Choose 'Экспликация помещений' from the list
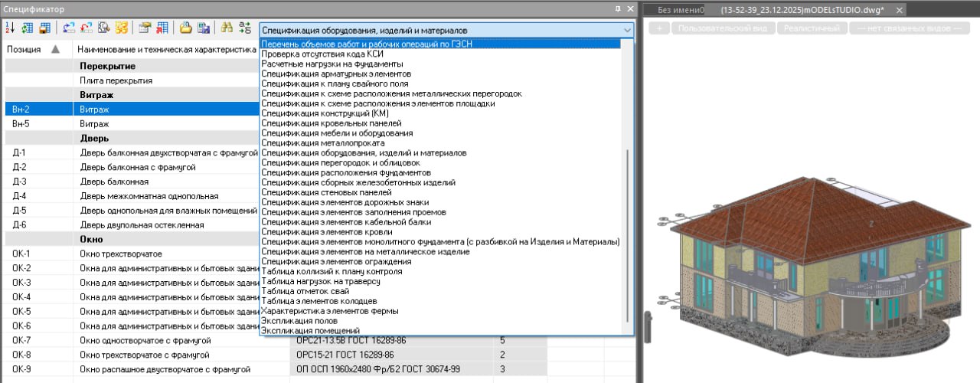 (x=311, y=331)
